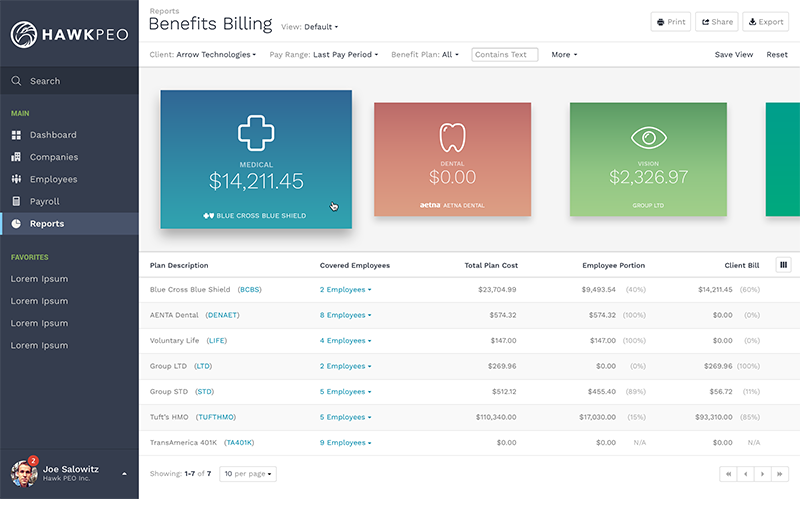Open the red notification badge on avatar
The height and width of the screenshot is (519, 800).
click(33, 461)
